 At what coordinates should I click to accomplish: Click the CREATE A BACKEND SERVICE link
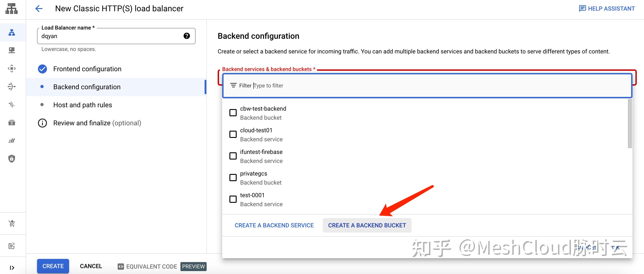pyautogui.click(x=274, y=225)
